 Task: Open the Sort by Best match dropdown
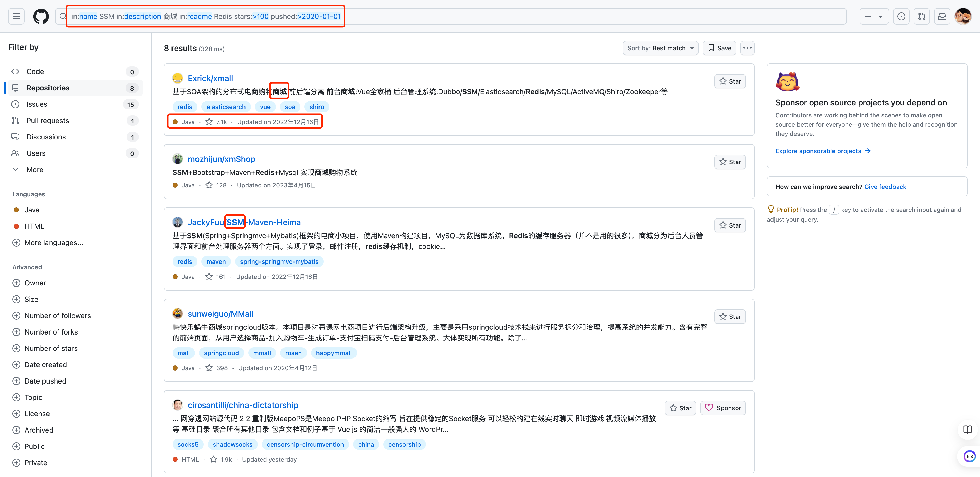[660, 48]
